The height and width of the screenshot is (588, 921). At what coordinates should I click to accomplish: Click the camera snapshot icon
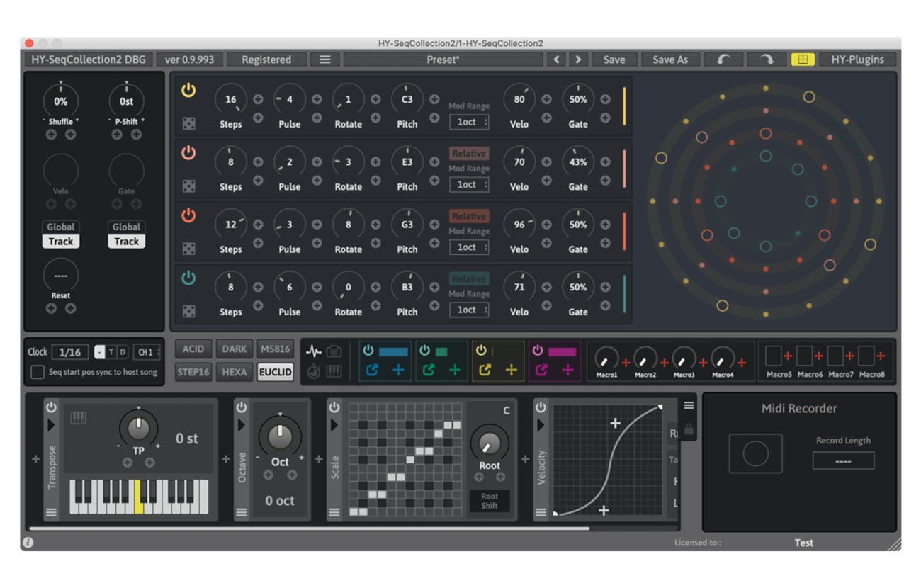click(x=334, y=351)
